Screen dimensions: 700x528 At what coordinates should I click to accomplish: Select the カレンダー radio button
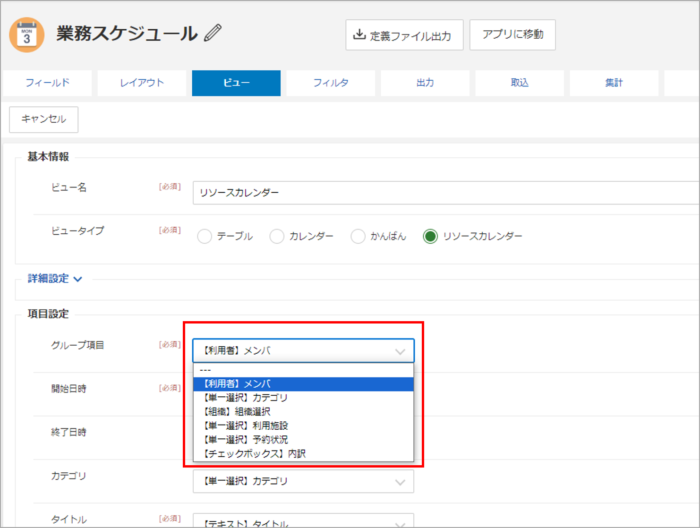pos(277,236)
